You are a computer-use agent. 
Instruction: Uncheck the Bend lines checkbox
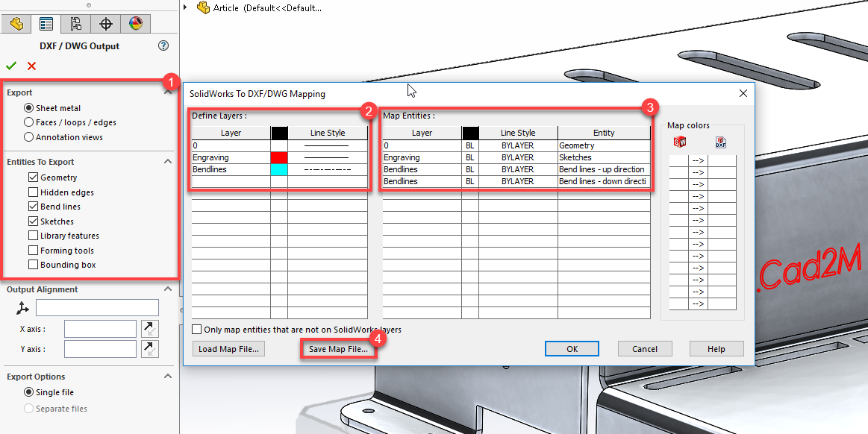pos(34,207)
